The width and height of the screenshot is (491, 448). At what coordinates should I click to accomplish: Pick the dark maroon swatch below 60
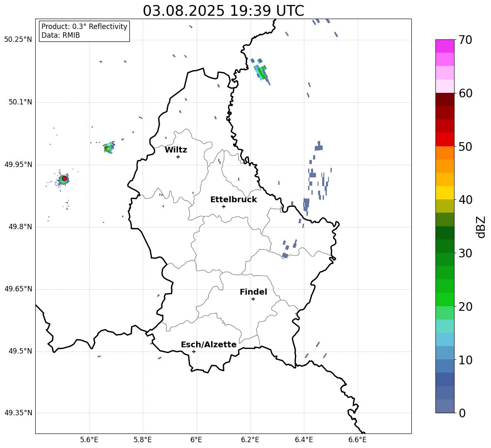445,99
